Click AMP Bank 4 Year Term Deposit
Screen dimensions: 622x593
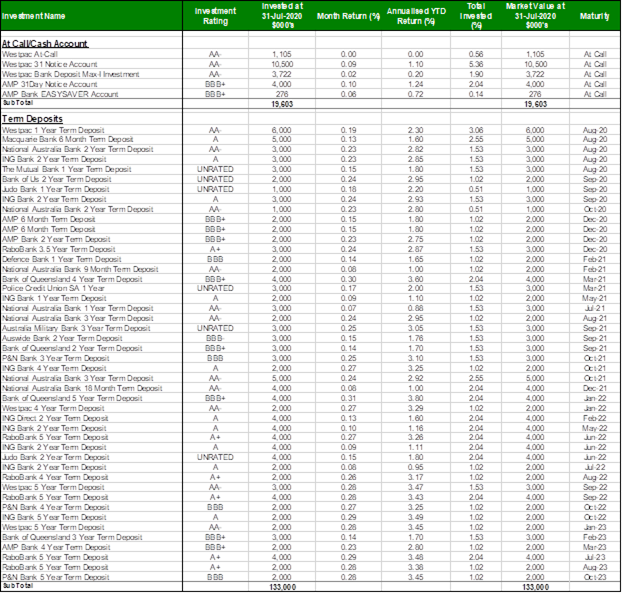[56, 547]
